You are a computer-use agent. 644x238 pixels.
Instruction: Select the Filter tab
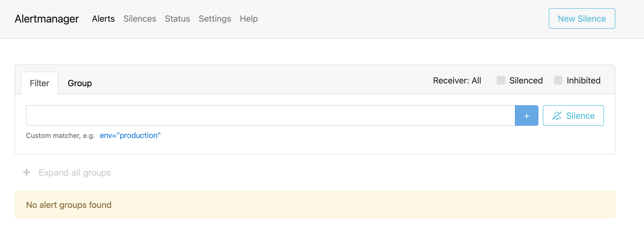40,83
